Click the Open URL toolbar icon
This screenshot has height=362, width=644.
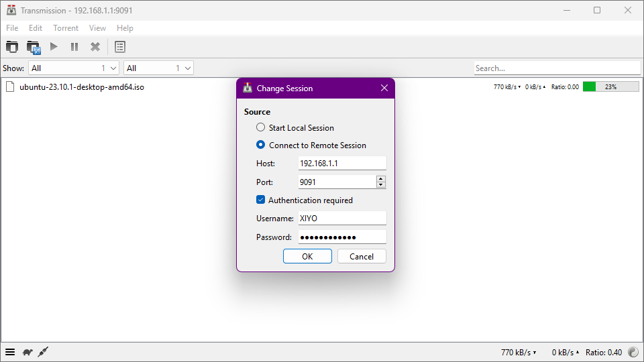[x=34, y=47]
